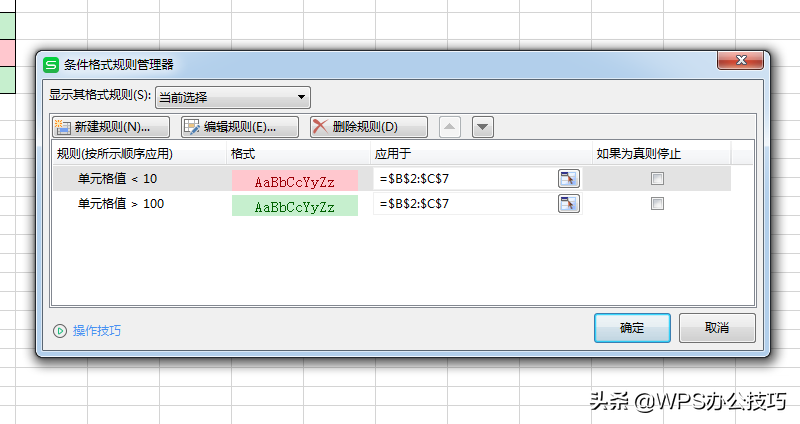800x424 pixels.
Task: Cancel dialog with 取消 button
Action: 717,328
